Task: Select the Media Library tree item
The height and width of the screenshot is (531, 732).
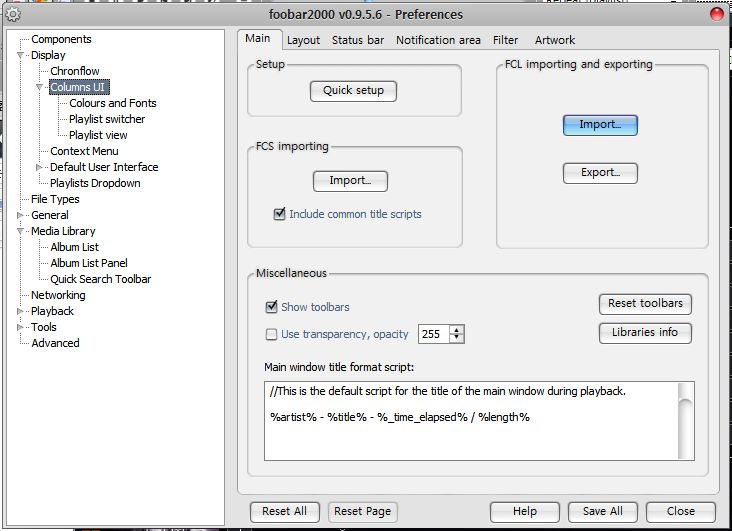Action: [x=63, y=231]
